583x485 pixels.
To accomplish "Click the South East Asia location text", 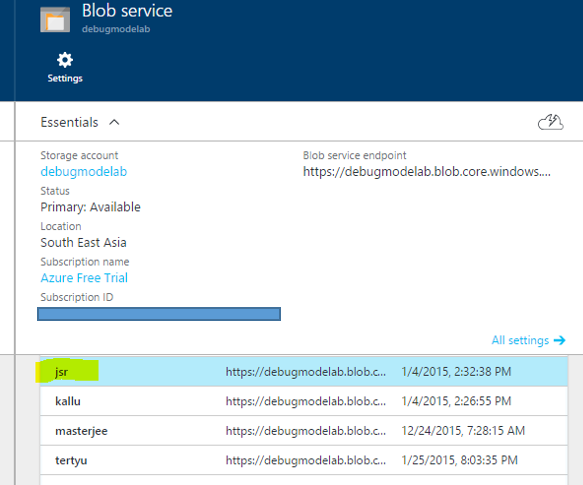I will pos(83,242).
